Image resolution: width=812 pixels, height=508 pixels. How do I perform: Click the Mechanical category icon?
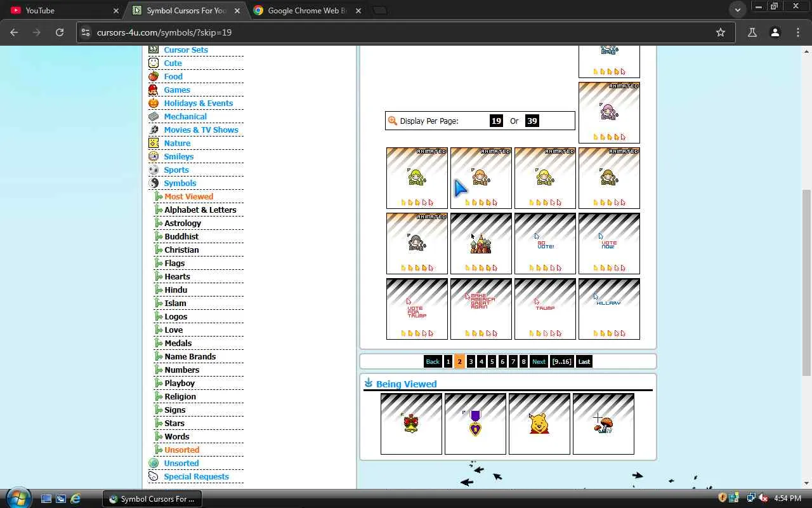coord(154,116)
